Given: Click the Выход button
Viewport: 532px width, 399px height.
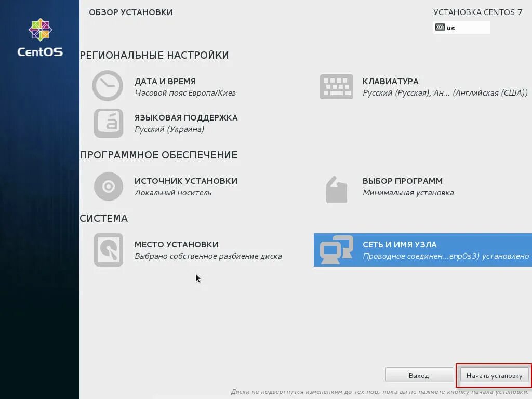Looking at the screenshot, I should 419,375.
